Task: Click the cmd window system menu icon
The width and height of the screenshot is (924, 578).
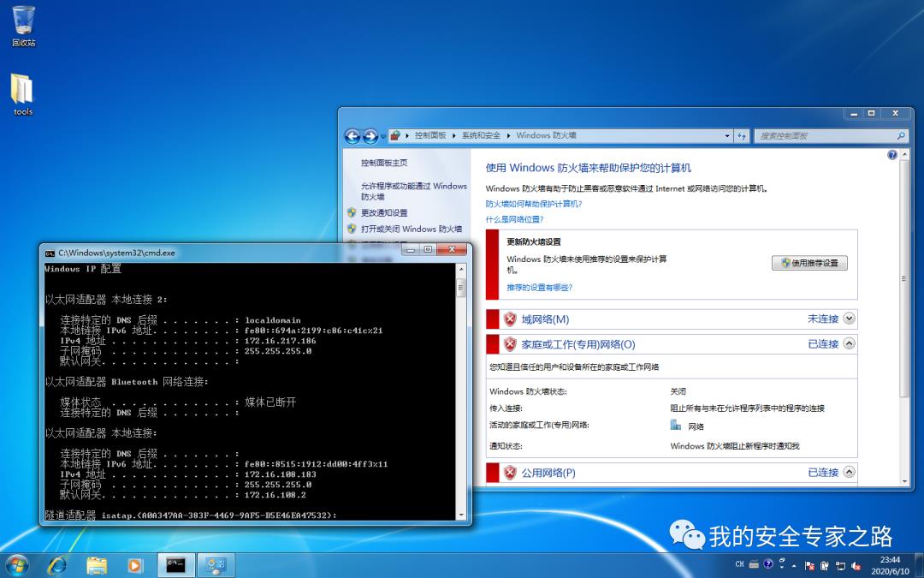Action: pyautogui.click(x=50, y=253)
